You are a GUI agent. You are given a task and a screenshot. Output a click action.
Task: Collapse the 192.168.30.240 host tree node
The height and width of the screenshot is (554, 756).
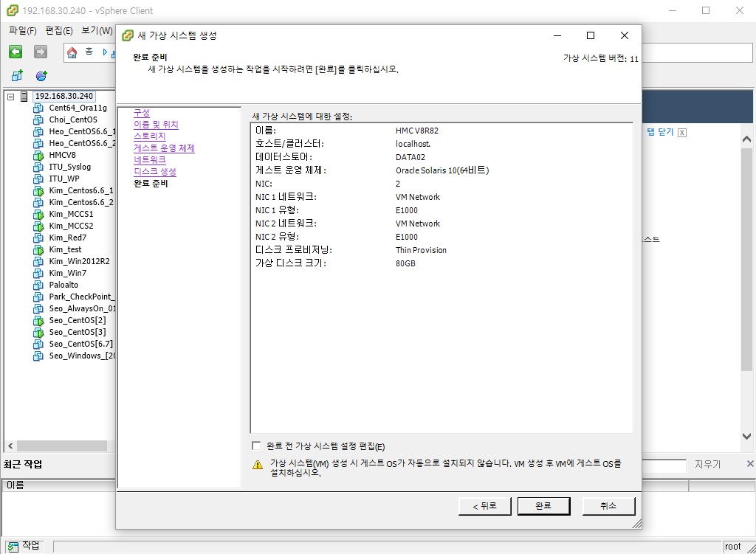coord(10,97)
